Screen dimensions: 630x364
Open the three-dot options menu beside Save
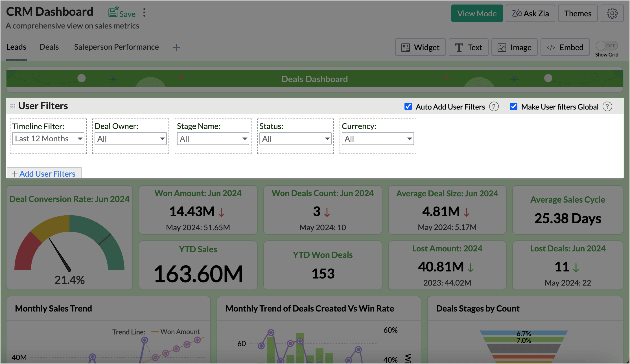pyautogui.click(x=144, y=13)
